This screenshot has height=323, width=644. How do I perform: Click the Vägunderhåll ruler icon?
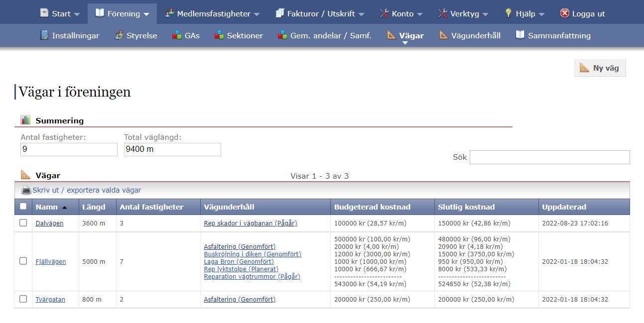pos(443,35)
